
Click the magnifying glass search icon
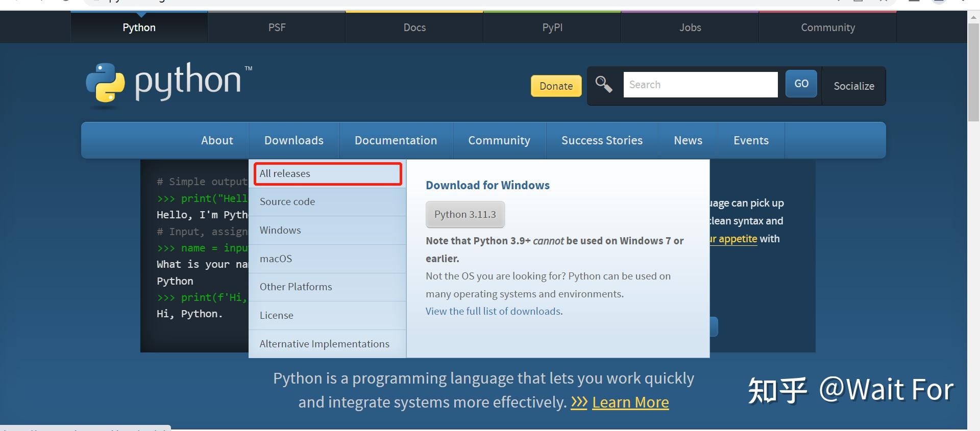pyautogui.click(x=604, y=84)
